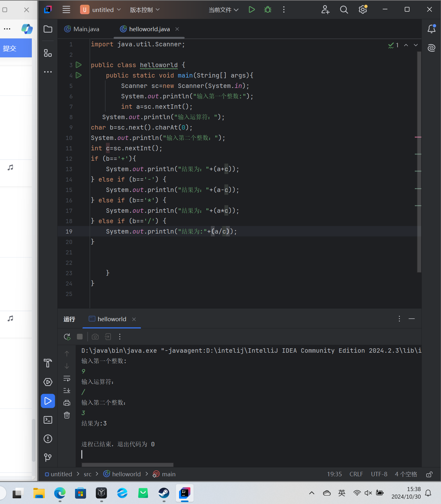
Task: Close the helloworld.java tab
Action: click(177, 29)
